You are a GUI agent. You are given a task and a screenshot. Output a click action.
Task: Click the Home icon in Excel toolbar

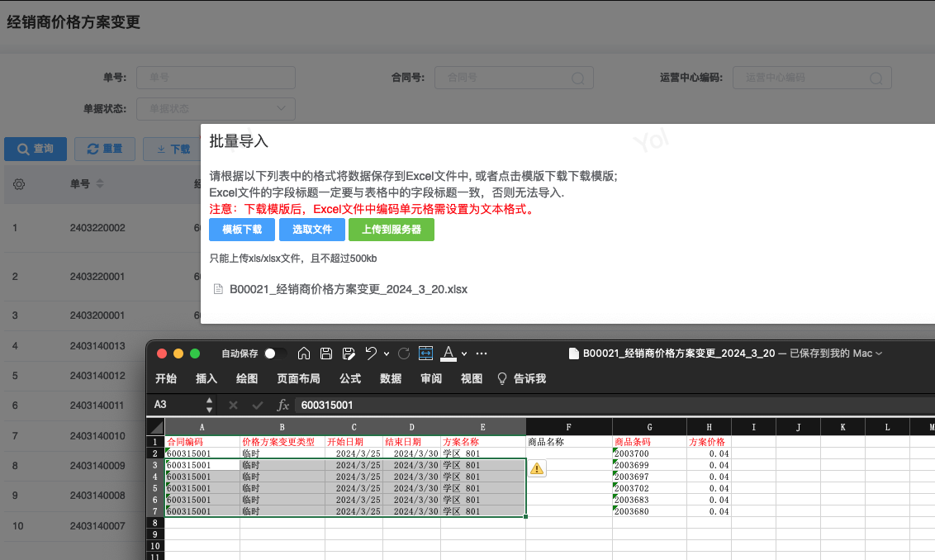pos(304,354)
